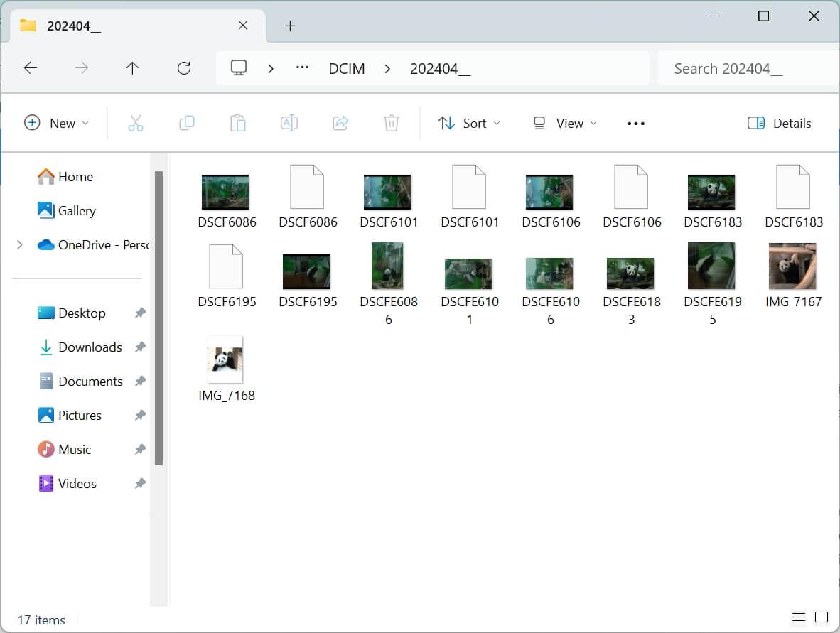Click the chevron after the PC icon
This screenshot has width=840, height=633.
coord(271,68)
